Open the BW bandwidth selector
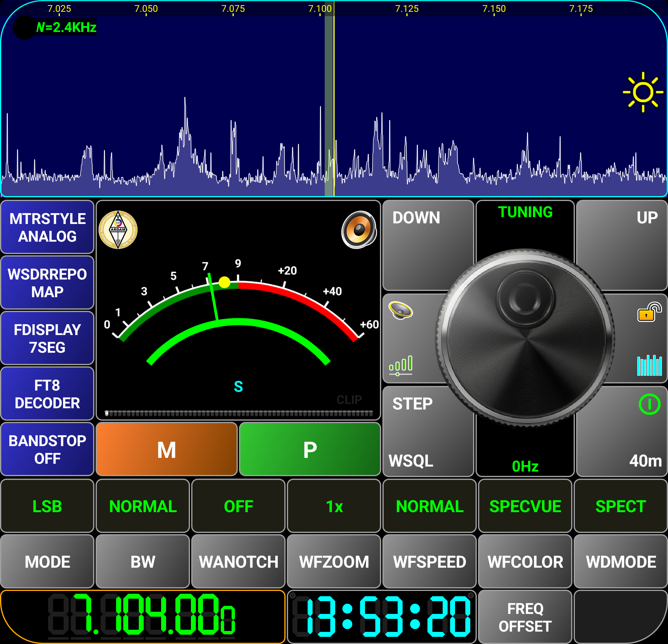The image size is (668, 644). coord(143,561)
